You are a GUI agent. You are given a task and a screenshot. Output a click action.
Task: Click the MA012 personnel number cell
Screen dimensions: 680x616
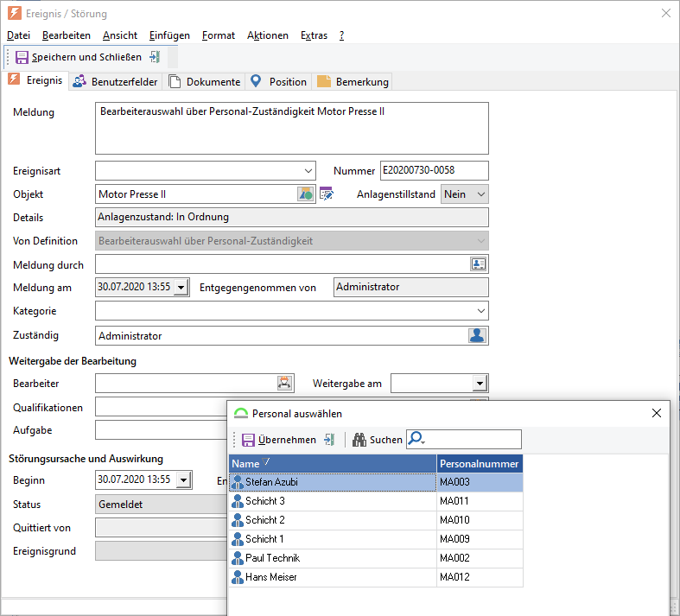pyautogui.click(x=480, y=577)
